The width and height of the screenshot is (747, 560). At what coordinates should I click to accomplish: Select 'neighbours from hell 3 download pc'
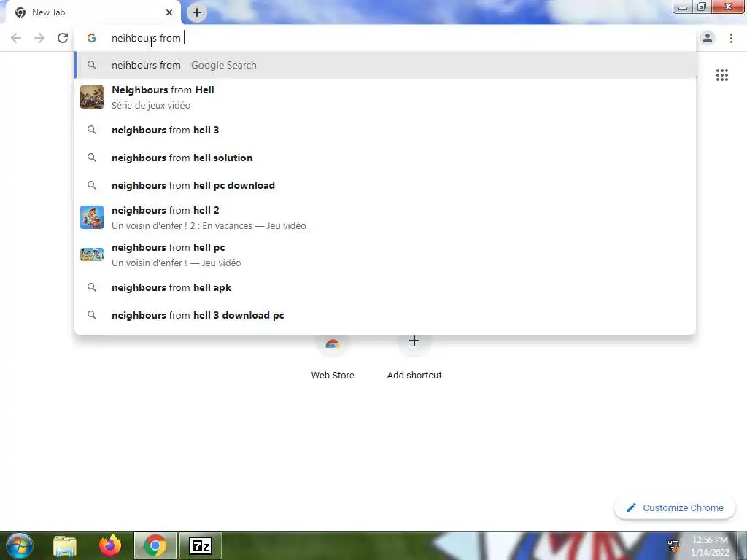385,315
